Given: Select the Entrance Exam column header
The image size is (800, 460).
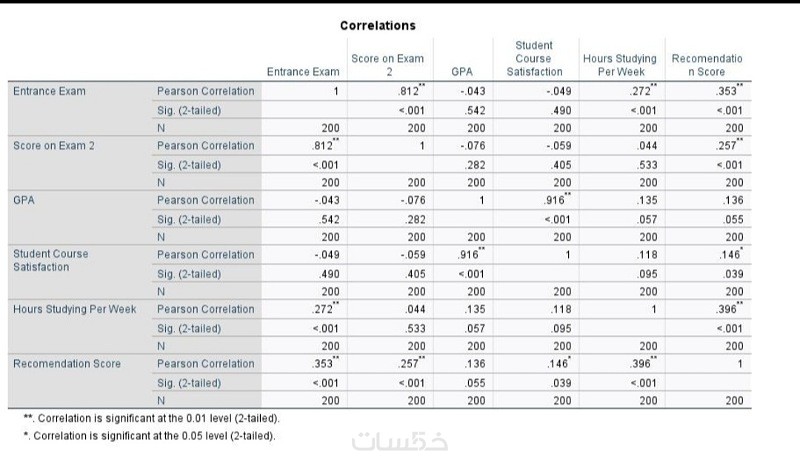Looking at the screenshot, I should 303,72.
